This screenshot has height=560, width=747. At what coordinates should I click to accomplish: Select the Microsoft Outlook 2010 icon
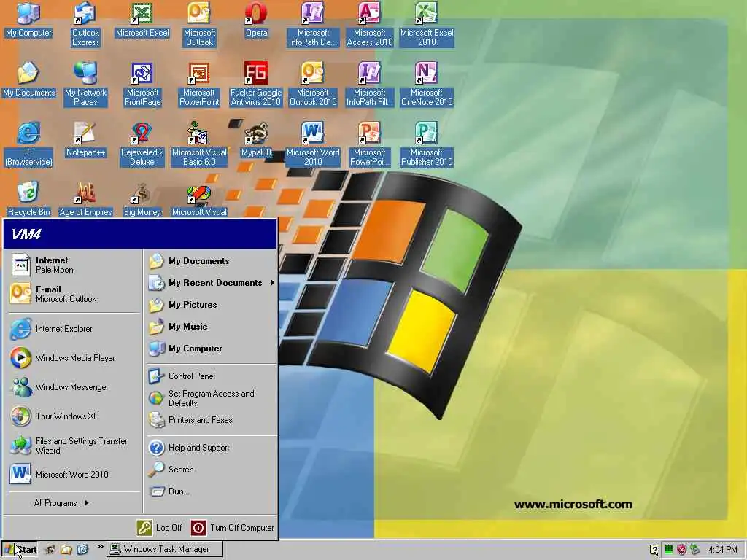pyautogui.click(x=313, y=85)
